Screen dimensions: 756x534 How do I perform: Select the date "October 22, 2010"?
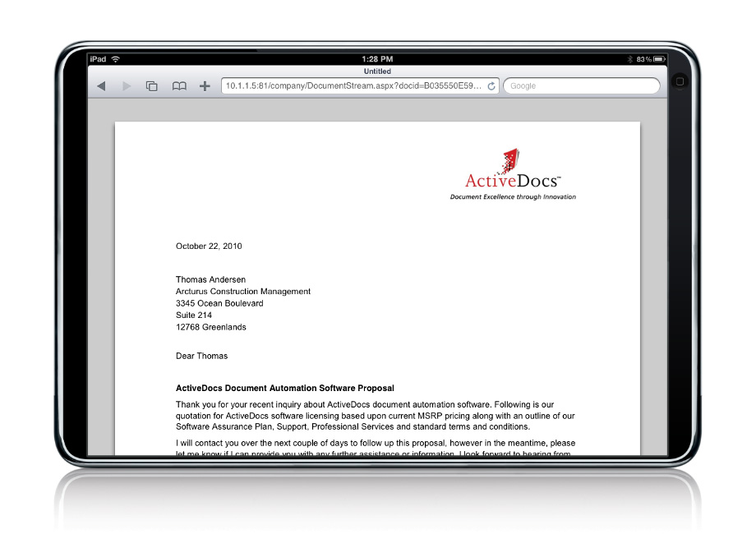pos(209,246)
